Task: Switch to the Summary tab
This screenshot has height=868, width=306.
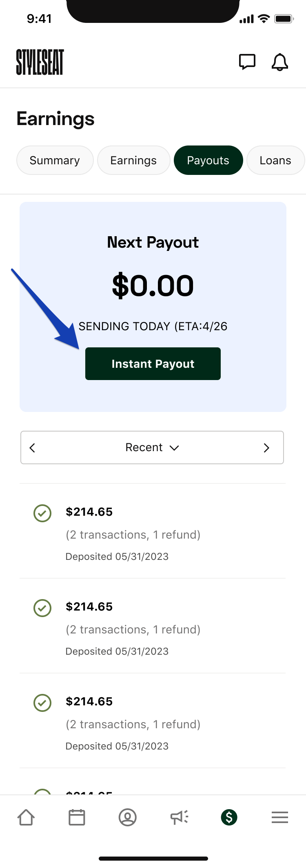Action: (55, 160)
